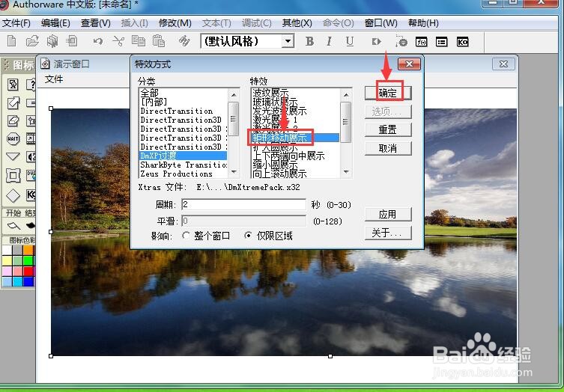
Task: Toggle Underline text formatting
Action: [349, 42]
